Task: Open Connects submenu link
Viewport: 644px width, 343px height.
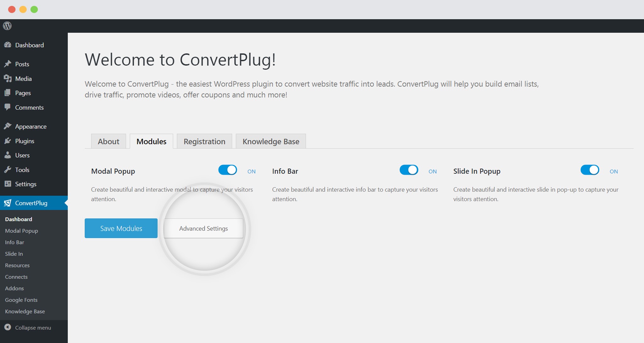Action: (16, 277)
